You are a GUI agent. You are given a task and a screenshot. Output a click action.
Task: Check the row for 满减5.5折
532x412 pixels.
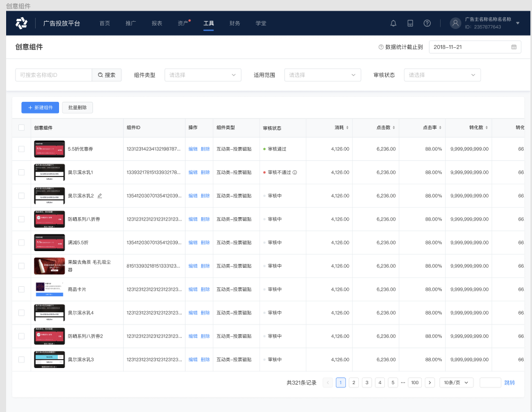[x=21, y=242]
